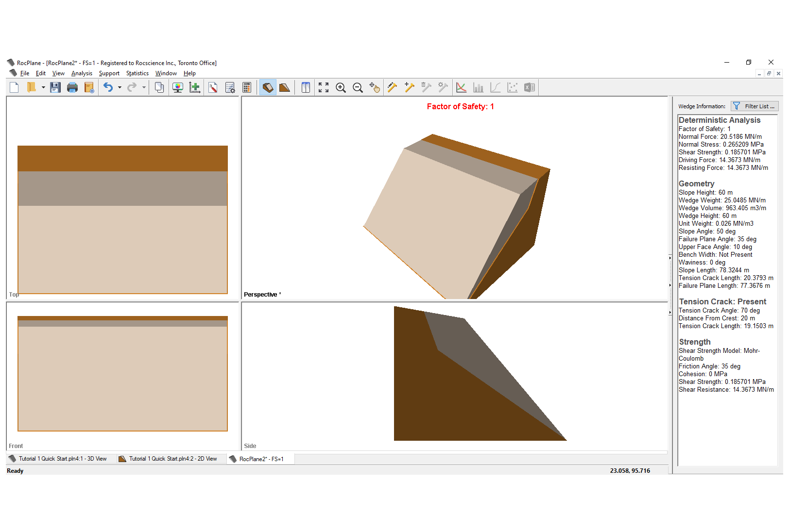Expand the open file dropdown arrow
The image size is (789, 532).
coord(43,87)
